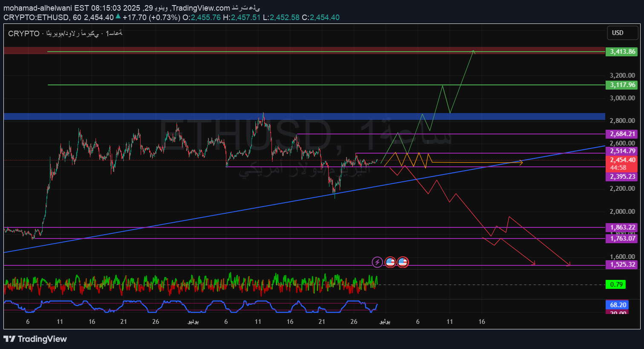Select the 2,684.21 purple price label
The height and width of the screenshot is (349, 644).
(622, 134)
